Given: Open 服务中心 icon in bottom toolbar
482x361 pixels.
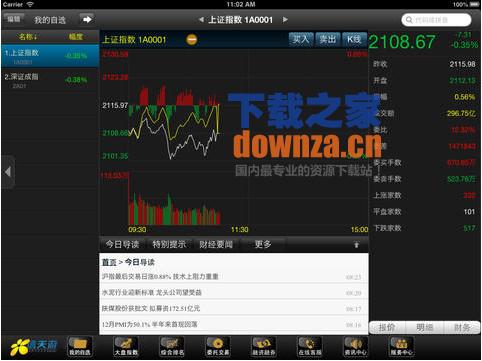Looking at the screenshot, I should click(x=402, y=347).
